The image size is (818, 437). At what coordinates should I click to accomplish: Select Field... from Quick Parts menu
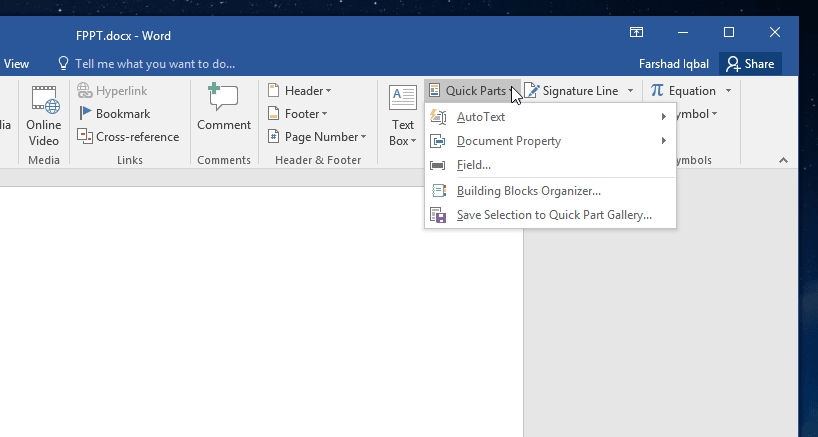click(474, 165)
